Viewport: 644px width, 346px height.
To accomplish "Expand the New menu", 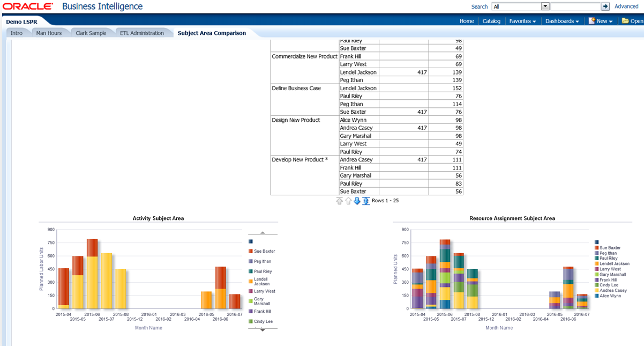I will tap(604, 21).
